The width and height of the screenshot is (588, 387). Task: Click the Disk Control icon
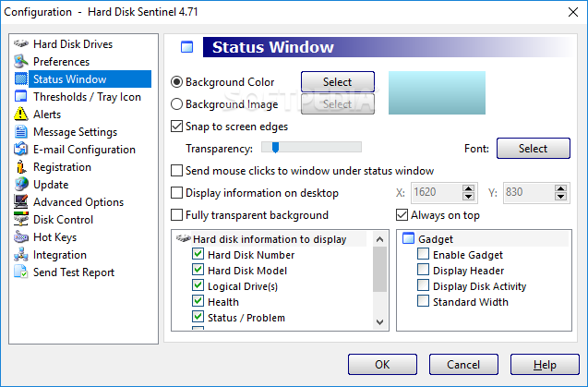click(x=21, y=219)
